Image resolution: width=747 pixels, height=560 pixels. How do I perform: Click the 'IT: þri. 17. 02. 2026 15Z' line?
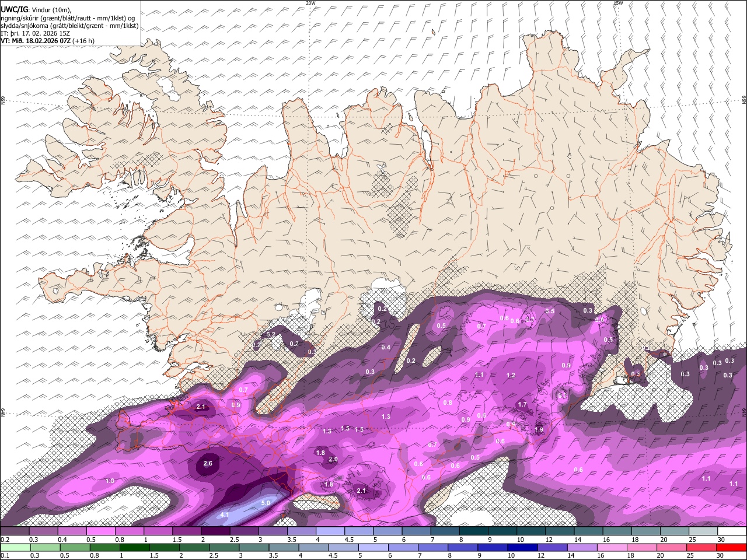coord(36,33)
